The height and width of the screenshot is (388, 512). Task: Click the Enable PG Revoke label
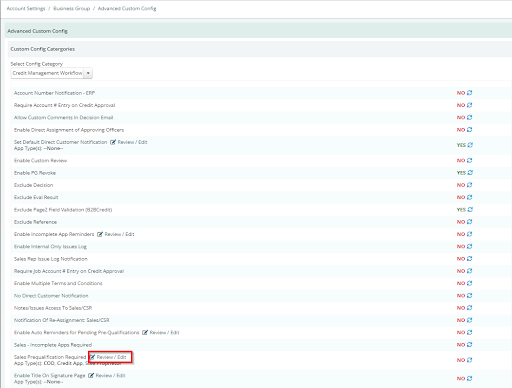pyautogui.click(x=35, y=173)
